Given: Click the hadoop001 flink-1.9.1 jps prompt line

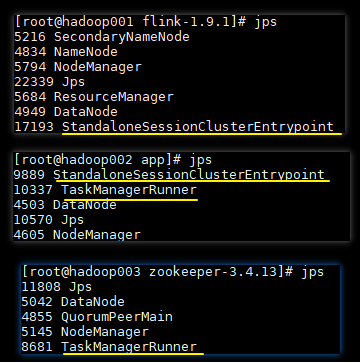Looking at the screenshot, I should [146, 22].
